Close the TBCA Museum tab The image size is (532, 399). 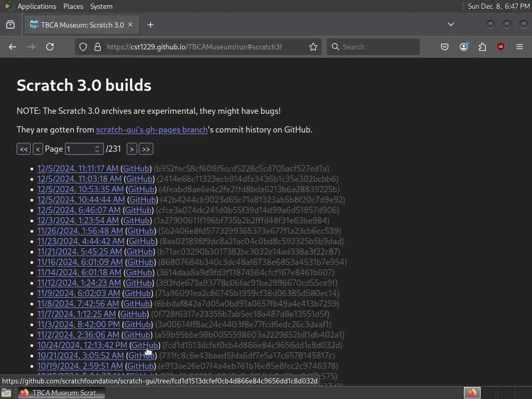tap(130, 25)
